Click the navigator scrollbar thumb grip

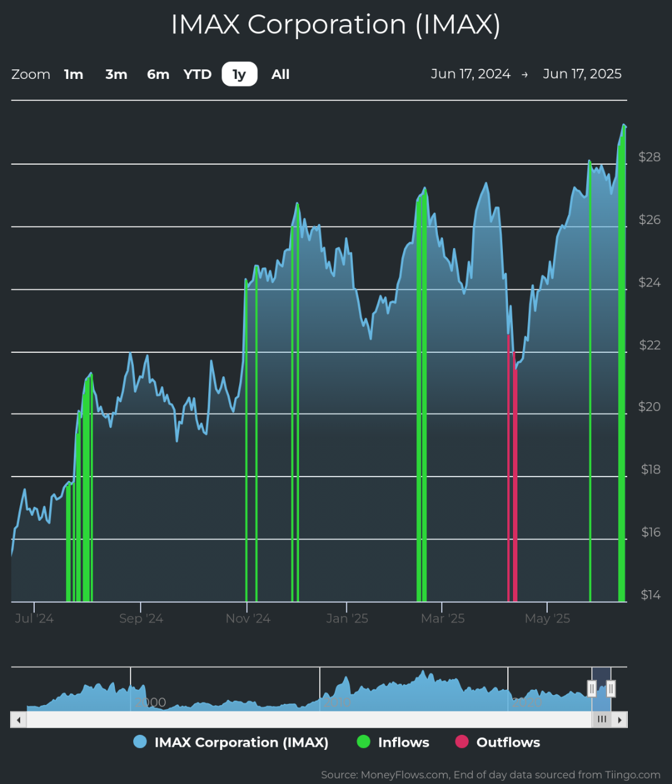click(601, 720)
